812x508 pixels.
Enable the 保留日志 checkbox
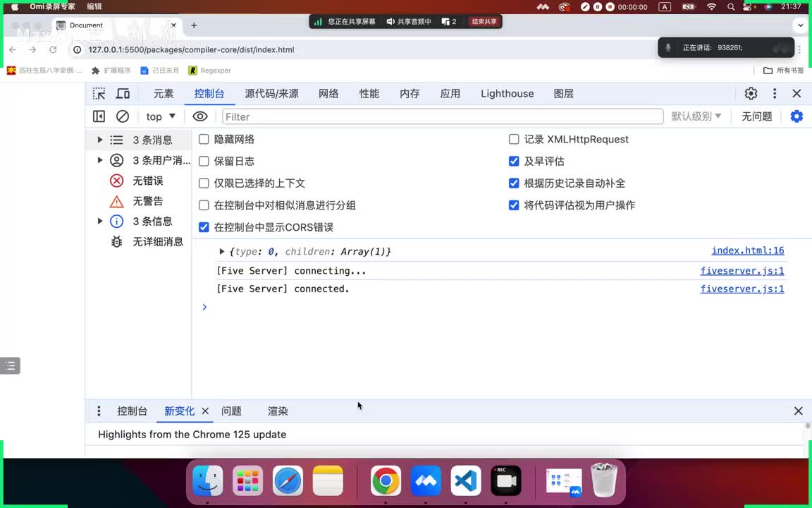(204, 161)
